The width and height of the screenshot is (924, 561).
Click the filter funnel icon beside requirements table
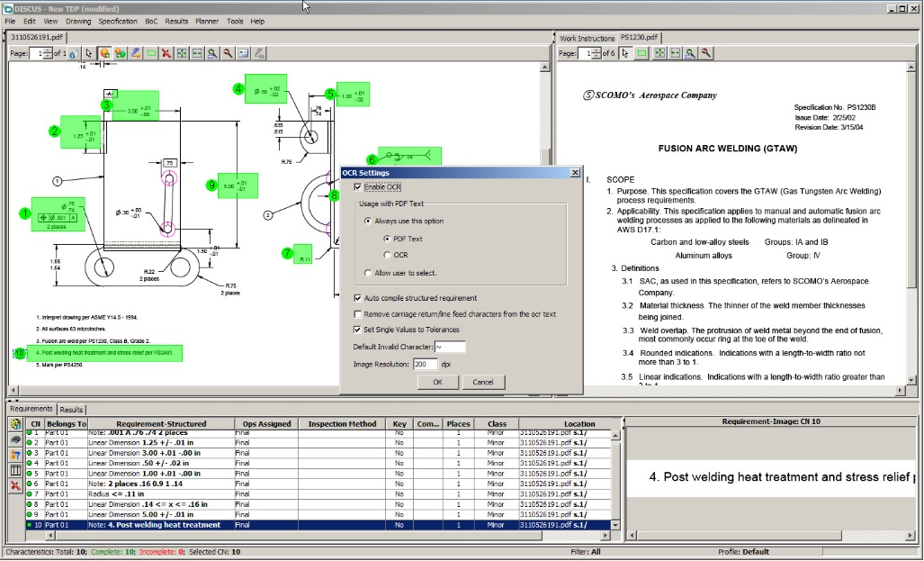pyautogui.click(x=15, y=455)
